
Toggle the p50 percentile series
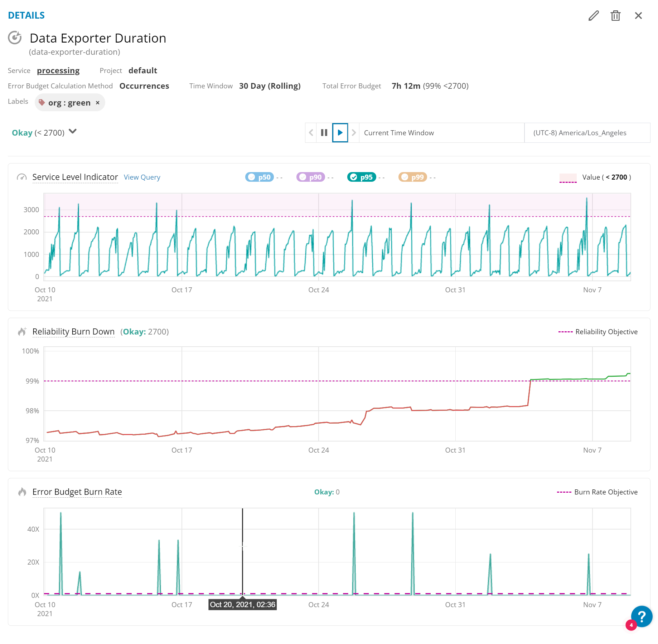[260, 177]
